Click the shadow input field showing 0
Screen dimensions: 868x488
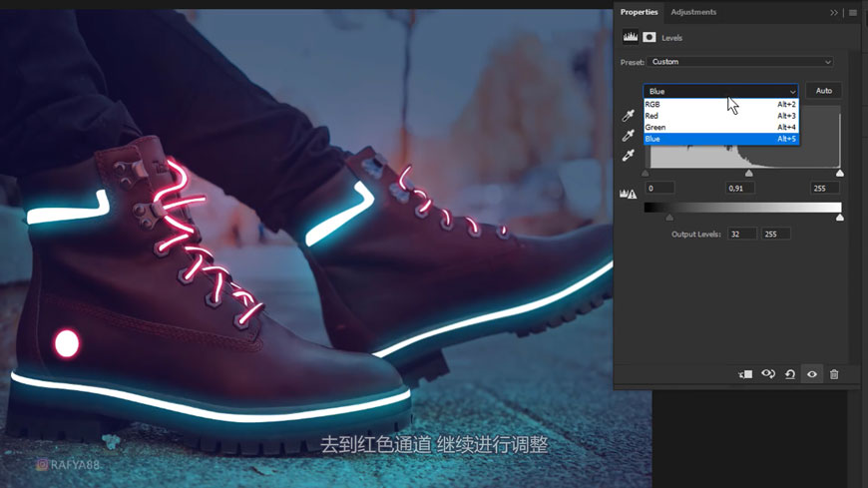pos(659,189)
